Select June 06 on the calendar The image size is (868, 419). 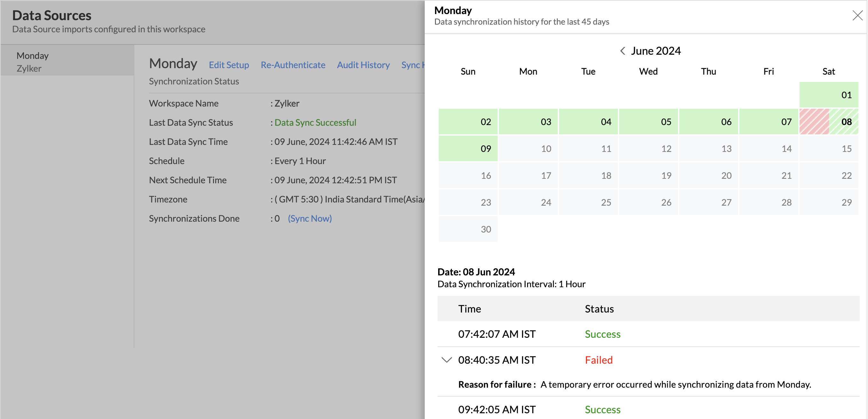709,122
